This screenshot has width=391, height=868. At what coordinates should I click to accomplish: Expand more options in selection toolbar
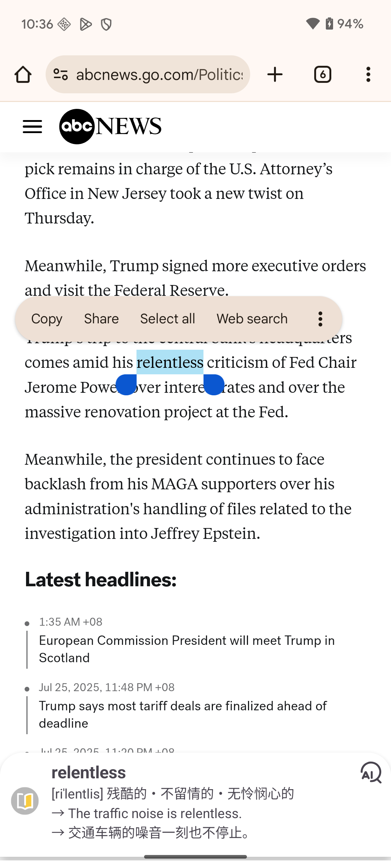coord(320,319)
